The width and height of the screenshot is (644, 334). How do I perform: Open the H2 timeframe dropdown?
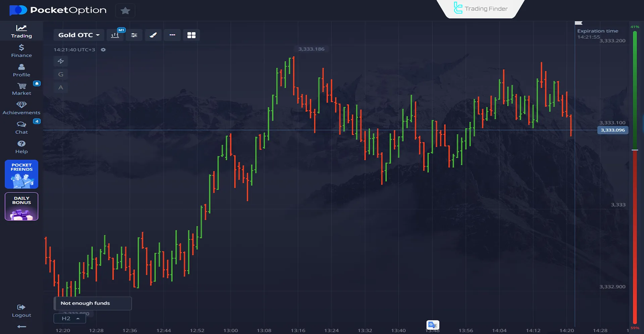[x=70, y=319]
